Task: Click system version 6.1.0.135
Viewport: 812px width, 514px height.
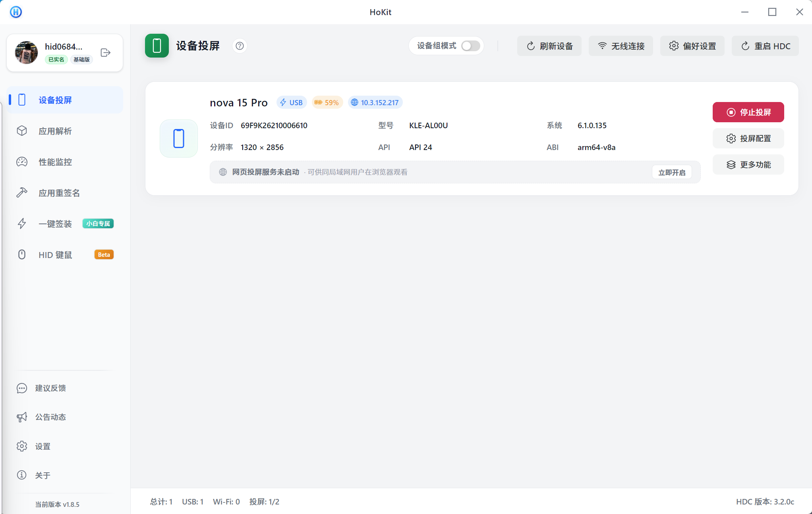Action: click(x=592, y=125)
